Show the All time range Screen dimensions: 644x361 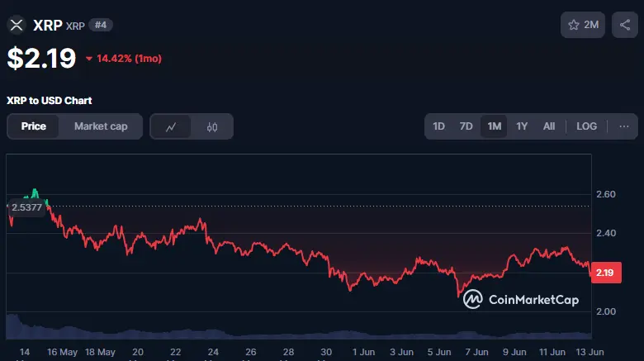click(x=549, y=126)
